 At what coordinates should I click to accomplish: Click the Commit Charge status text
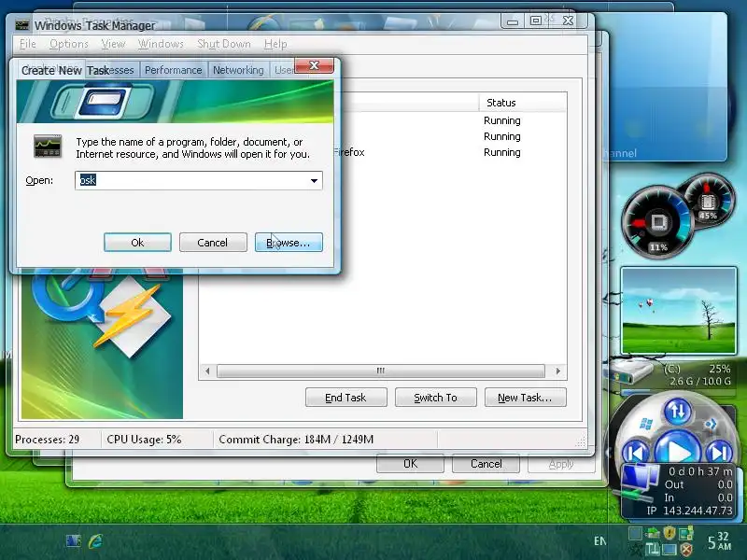click(x=296, y=439)
